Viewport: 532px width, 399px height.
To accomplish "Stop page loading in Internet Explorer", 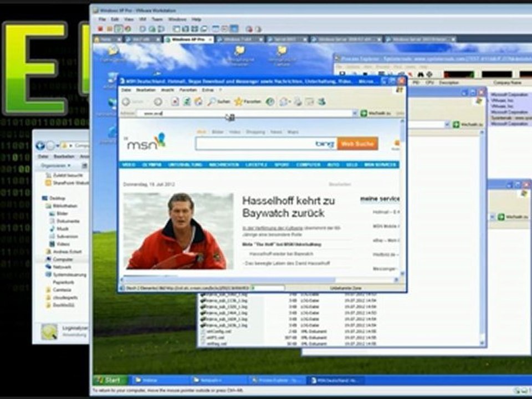I will 175,101.
